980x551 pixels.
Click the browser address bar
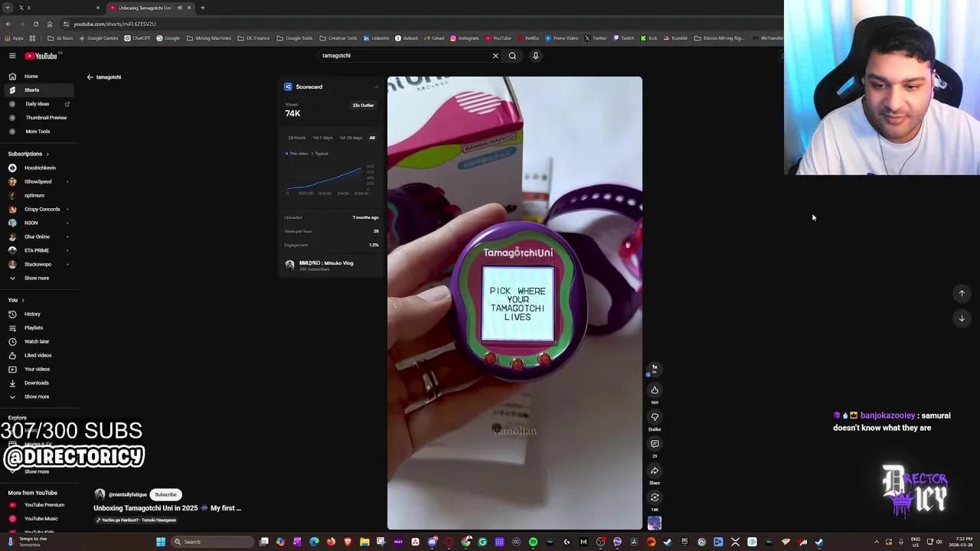413,24
